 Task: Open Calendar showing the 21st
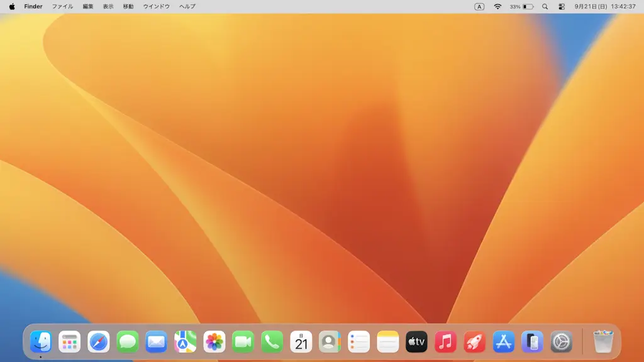301,343
